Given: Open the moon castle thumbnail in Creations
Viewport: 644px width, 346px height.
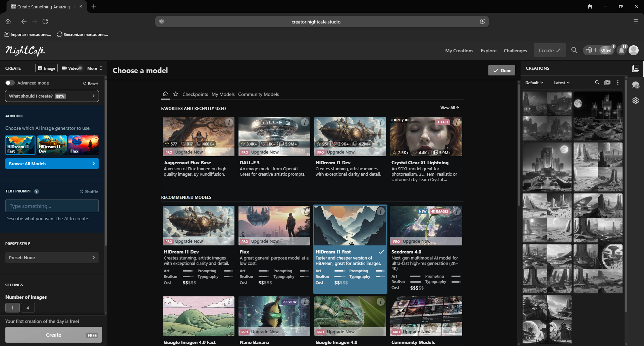Looking at the screenshot, I should pos(597,115).
